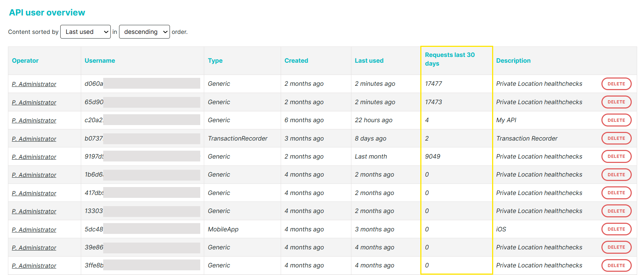Click the '8 days ago' last used cell
Viewport: 644px width, 275px height.
click(x=371, y=138)
